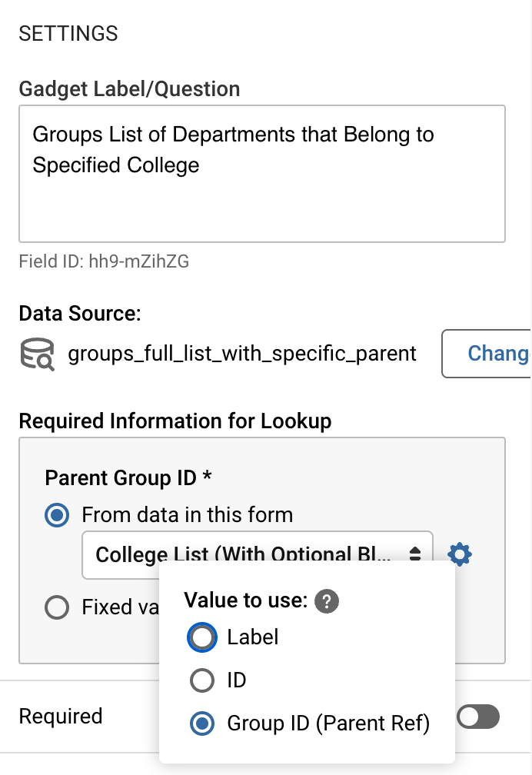The width and height of the screenshot is (532, 775).
Task: Click the Field ID hh9-mZihZG text
Action: (x=104, y=261)
